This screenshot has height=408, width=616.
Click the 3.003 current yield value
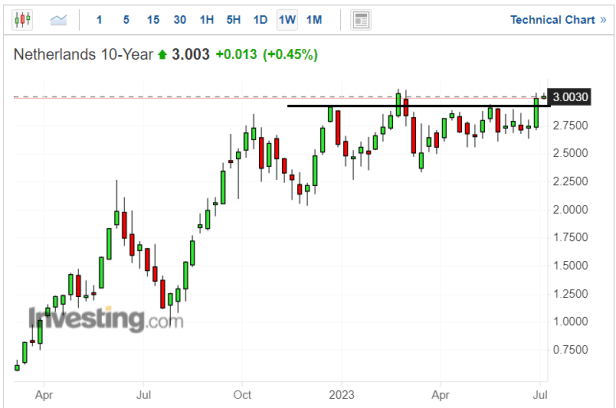tap(191, 54)
